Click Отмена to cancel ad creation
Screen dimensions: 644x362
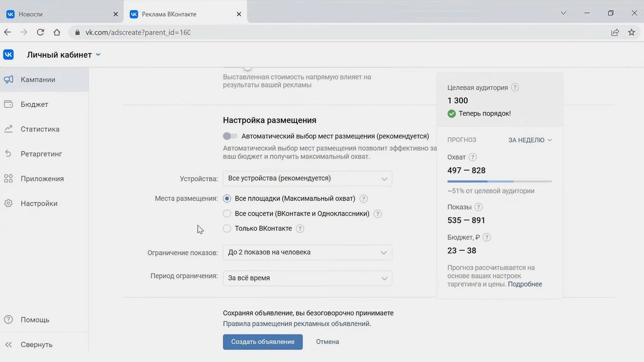327,342
